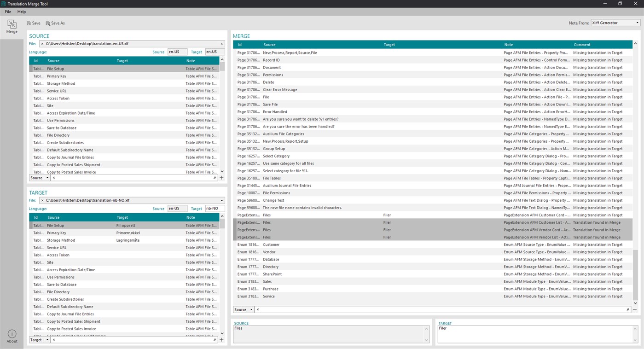644x349 pixels.
Task: Open the File menu
Action: (8, 12)
